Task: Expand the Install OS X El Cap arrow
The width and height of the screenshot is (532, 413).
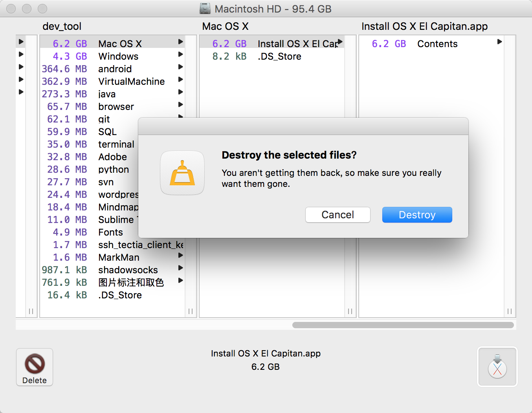Action: pos(340,42)
